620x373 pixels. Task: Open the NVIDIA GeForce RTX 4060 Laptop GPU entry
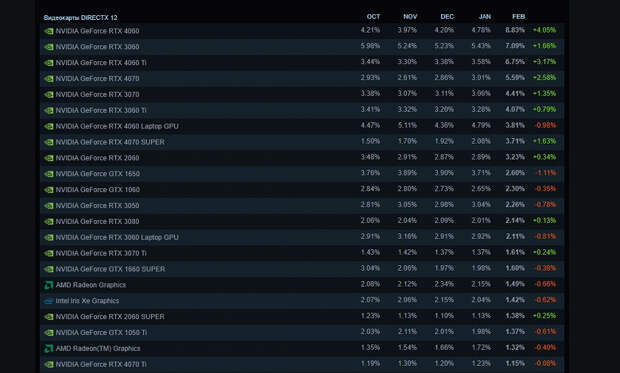point(117,126)
